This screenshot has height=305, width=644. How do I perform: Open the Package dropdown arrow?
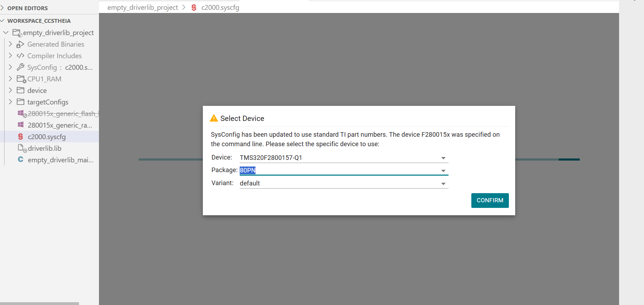tap(443, 171)
